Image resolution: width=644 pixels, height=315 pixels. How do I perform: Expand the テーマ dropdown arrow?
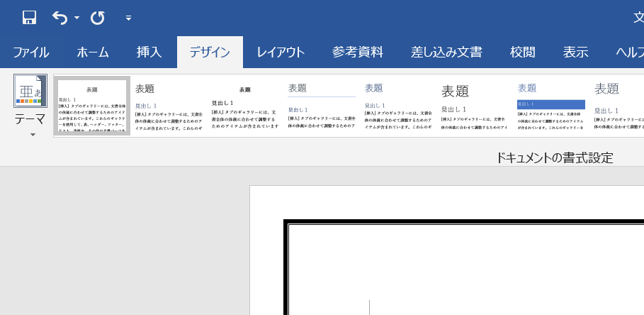(33, 135)
